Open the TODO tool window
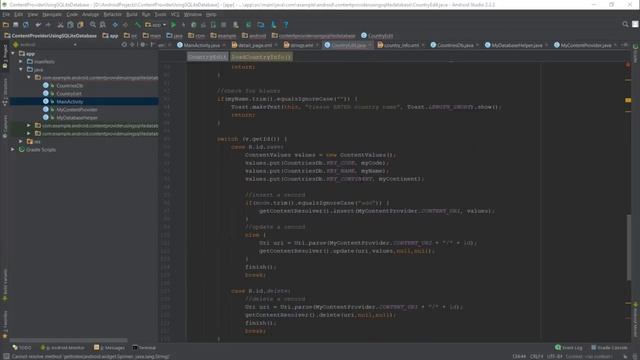 tap(22, 348)
